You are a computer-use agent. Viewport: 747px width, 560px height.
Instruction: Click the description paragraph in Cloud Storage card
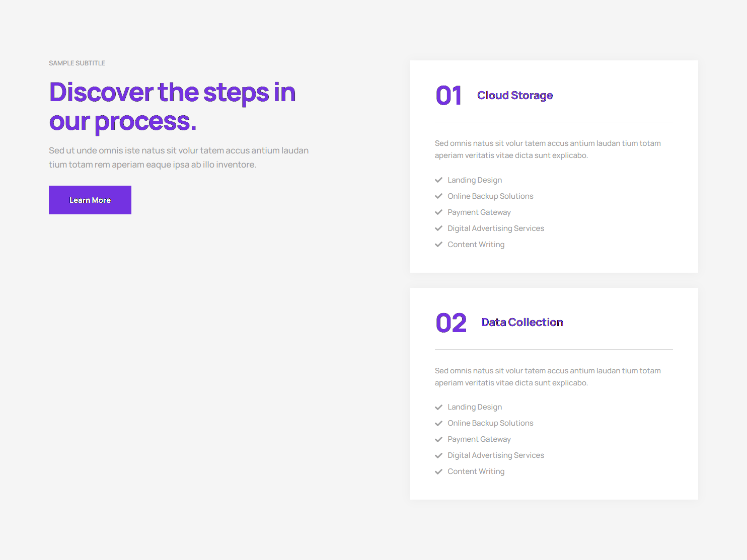(548, 149)
